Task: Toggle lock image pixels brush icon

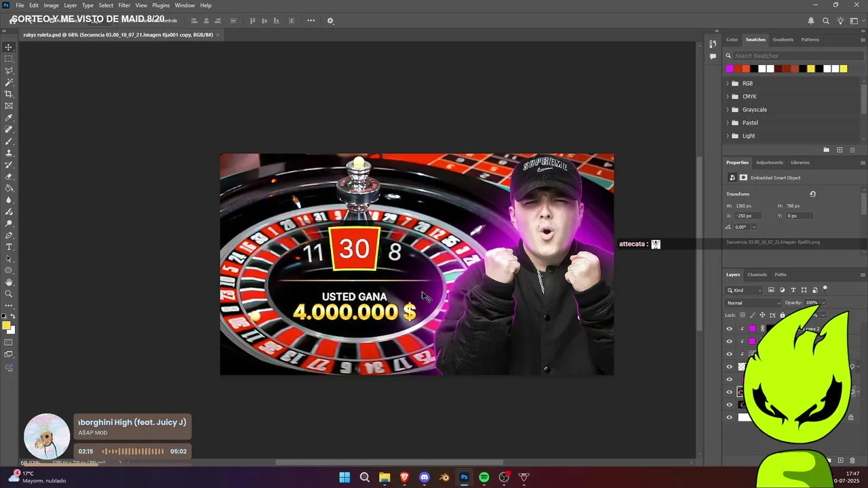Action: coord(753,315)
